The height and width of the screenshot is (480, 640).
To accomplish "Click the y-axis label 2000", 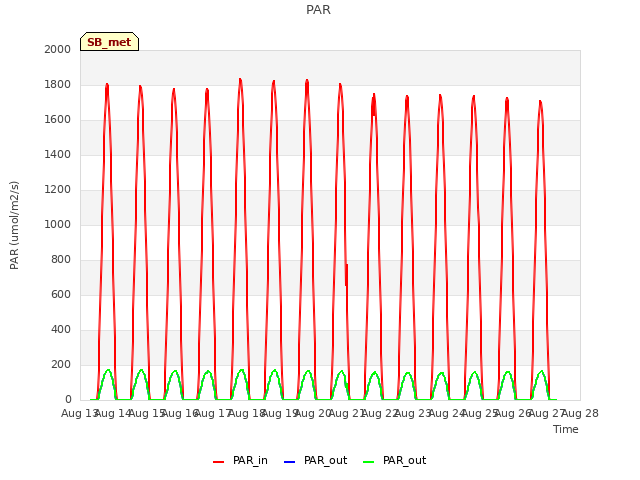I will click(58, 49).
